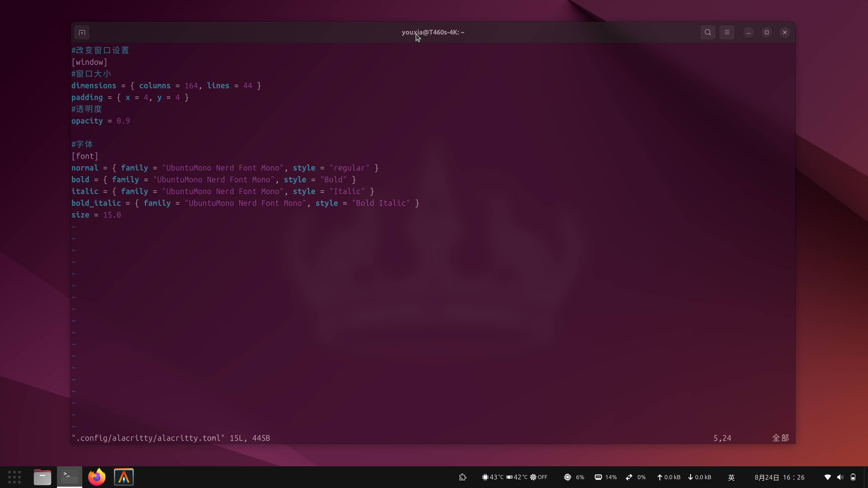
Task: Maximize the terminal window
Action: (767, 32)
